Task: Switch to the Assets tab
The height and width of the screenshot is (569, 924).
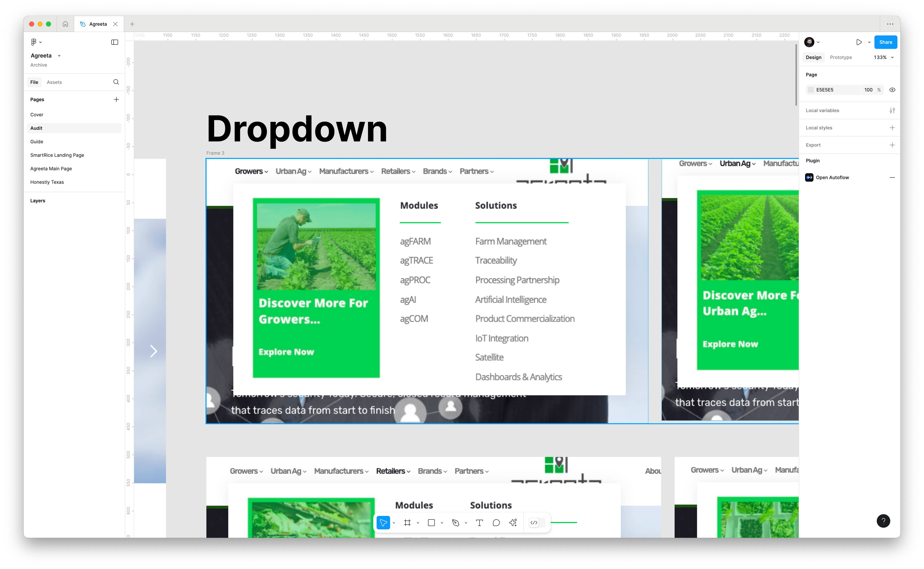Action: [x=54, y=82]
